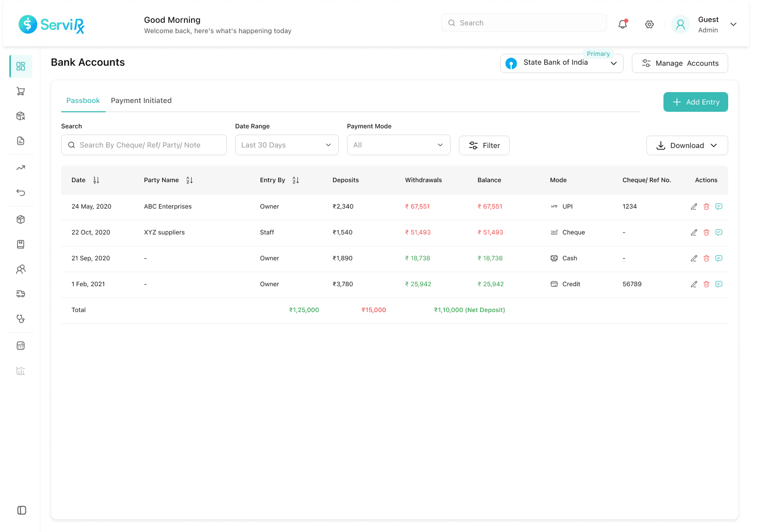The width and height of the screenshot is (766, 532).
Task: Expand the Payment Mode dropdown
Action: pyautogui.click(x=398, y=145)
